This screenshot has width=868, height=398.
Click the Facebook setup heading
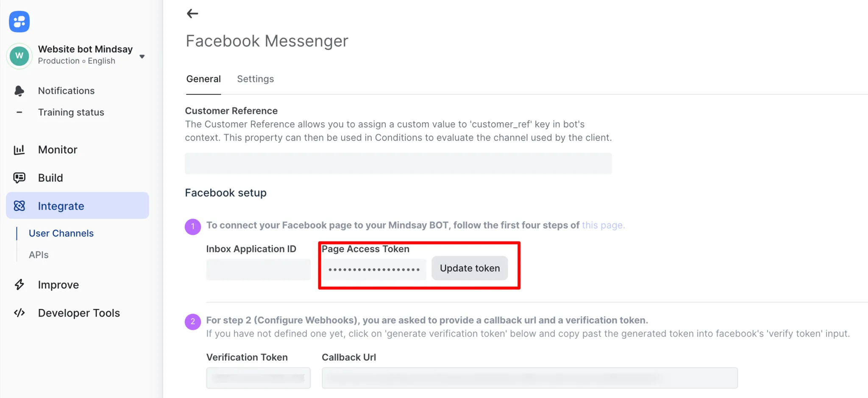click(x=226, y=193)
